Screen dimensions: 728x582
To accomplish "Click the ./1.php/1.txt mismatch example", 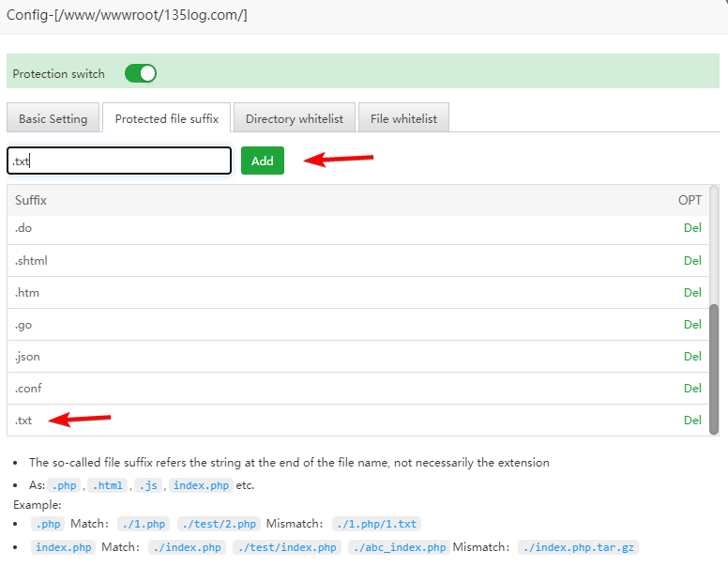I will click(x=376, y=524).
